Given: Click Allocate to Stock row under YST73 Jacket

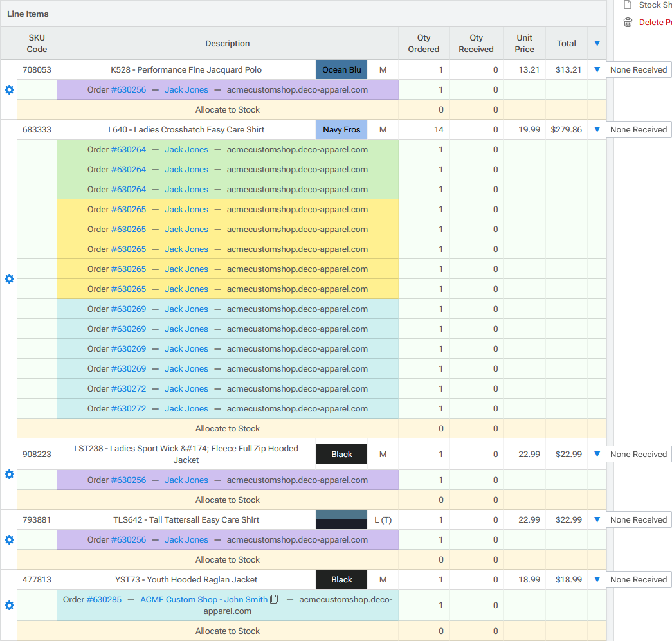Looking at the screenshot, I should coord(228,631).
